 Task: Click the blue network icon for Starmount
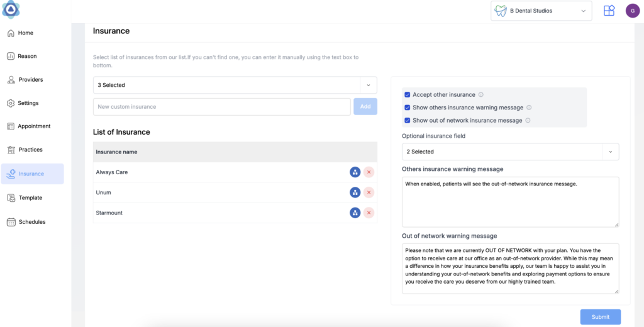click(355, 213)
